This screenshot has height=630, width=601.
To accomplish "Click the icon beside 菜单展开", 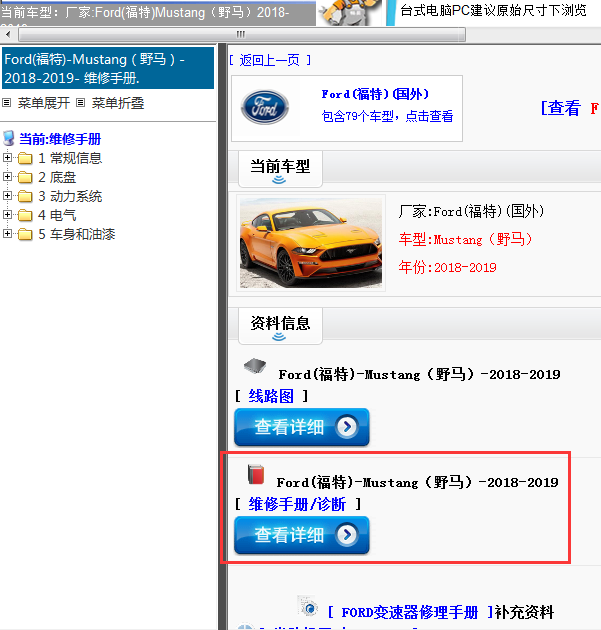I will (6, 103).
